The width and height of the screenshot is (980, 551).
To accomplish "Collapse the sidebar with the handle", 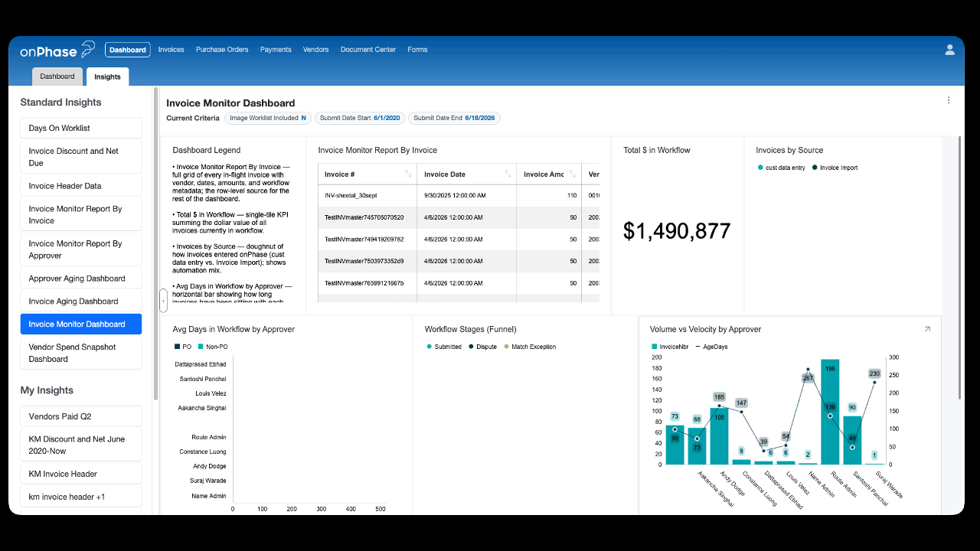I will [x=163, y=301].
